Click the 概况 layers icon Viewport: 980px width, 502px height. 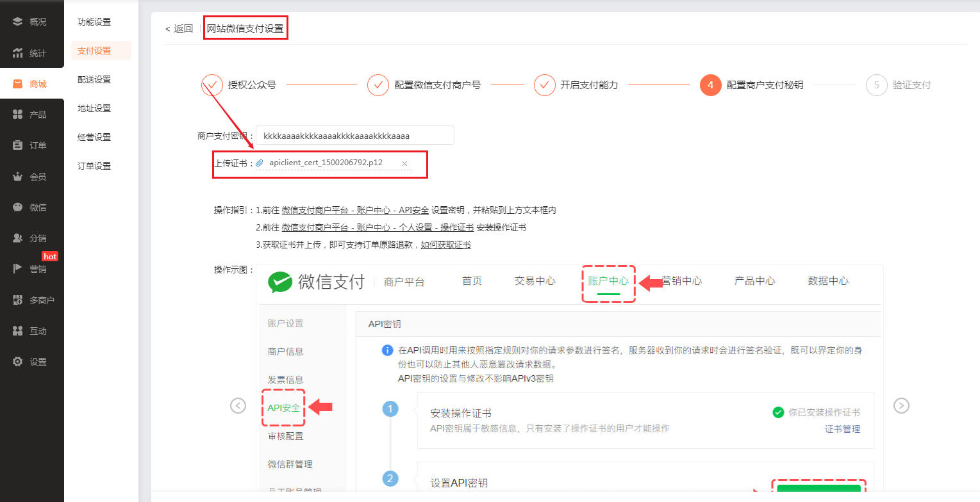(18, 22)
